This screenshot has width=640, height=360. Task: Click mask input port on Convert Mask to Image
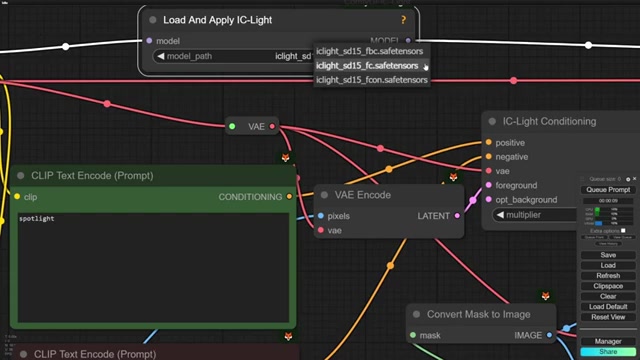click(x=413, y=335)
